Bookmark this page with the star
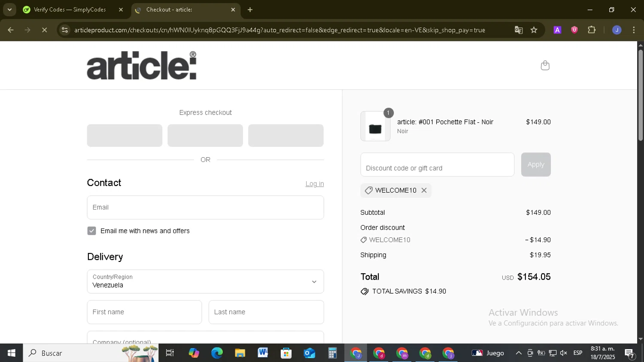Screen dimensions: 644x362 (534, 30)
